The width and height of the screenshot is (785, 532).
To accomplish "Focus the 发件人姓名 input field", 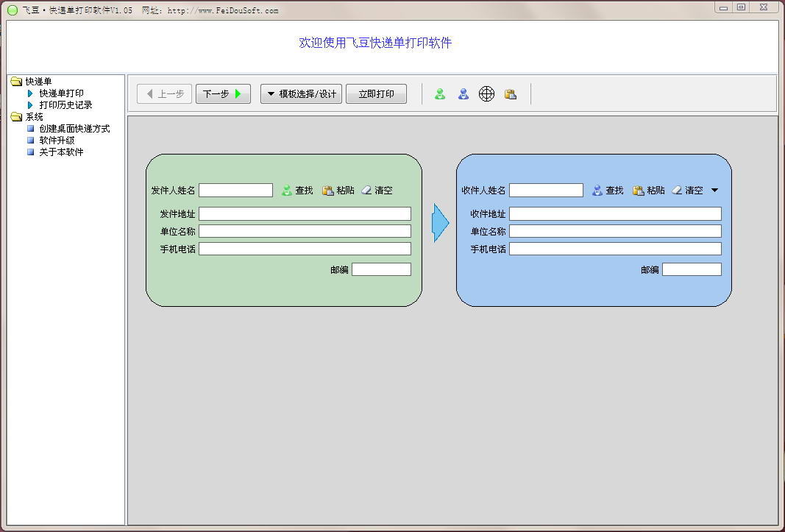I will pyautogui.click(x=236, y=191).
